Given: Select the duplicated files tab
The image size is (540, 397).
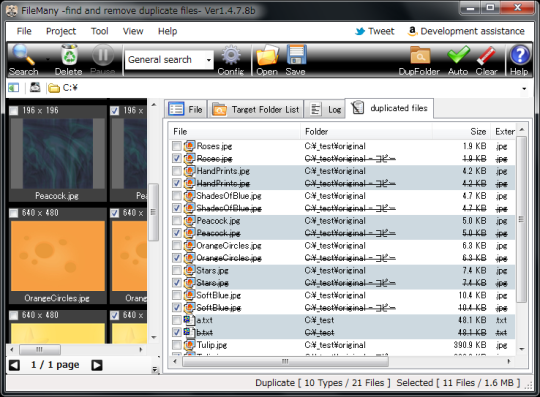Looking at the screenshot, I should 389,108.
